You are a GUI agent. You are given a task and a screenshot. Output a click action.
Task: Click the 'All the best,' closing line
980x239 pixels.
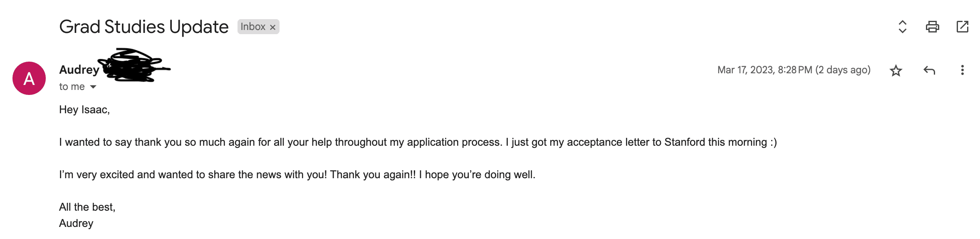(87, 207)
